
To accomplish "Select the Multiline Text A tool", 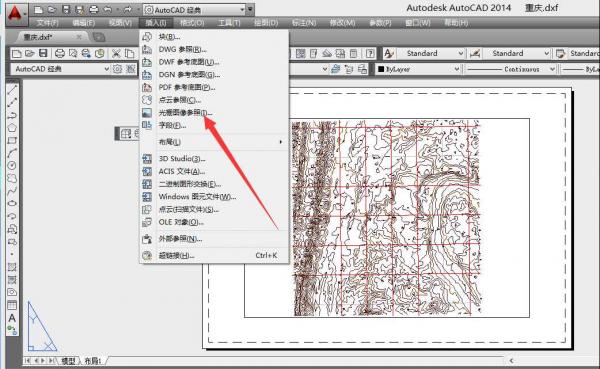I will 12,318.
